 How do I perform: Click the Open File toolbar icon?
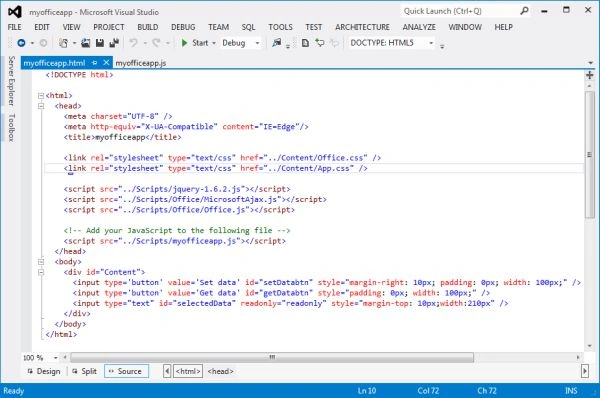click(x=86, y=43)
